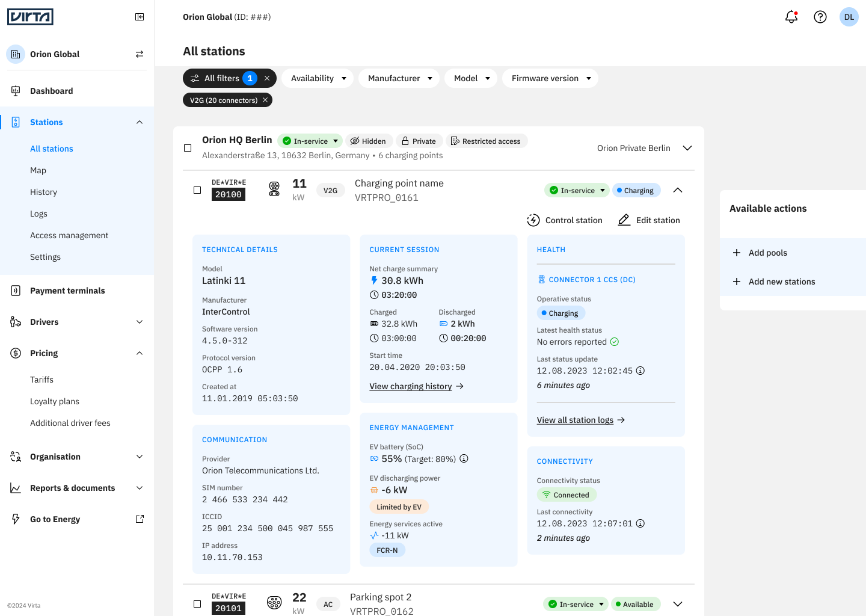This screenshot has height=616, width=866.
Task: Collapse Orion Private Berlin station chevron
Action: (687, 148)
